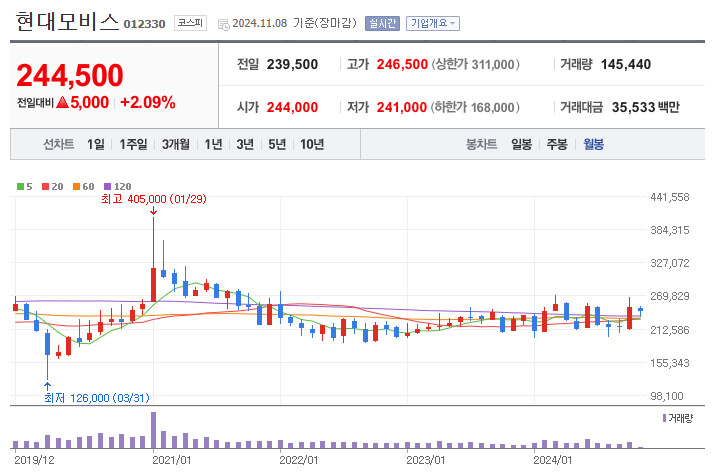Click the 봉차트 candle chart label
The width and height of the screenshot is (713, 473).
[481, 144]
